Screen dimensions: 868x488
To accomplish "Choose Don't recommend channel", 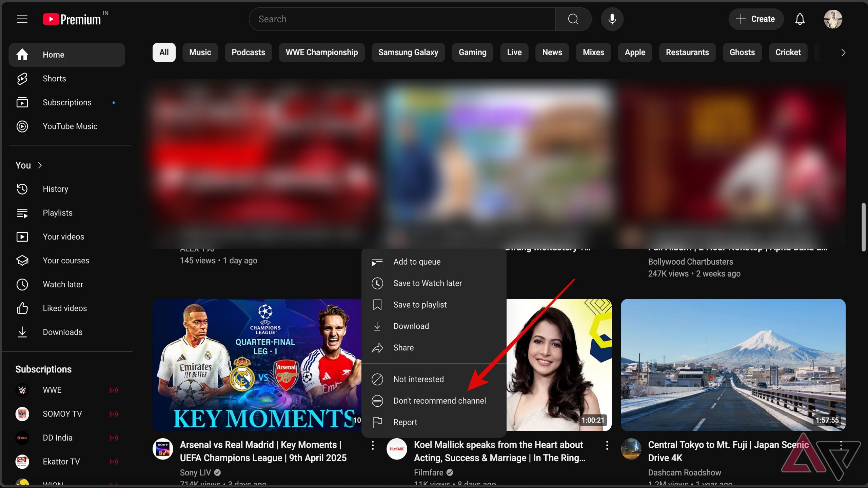I will [x=434, y=401].
